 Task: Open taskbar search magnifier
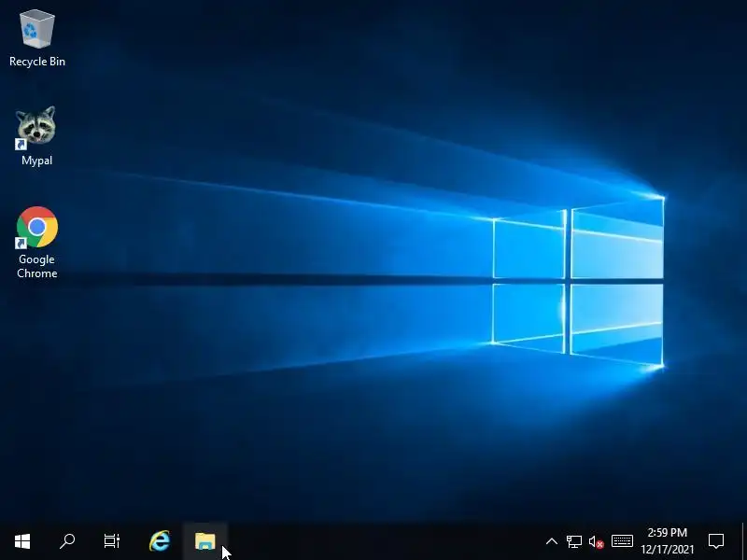(x=67, y=541)
